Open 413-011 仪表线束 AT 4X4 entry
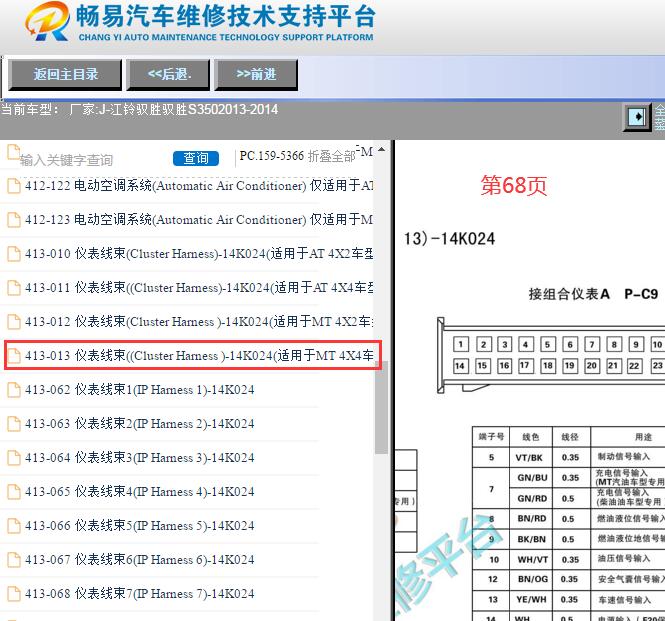The width and height of the screenshot is (665, 621). (x=199, y=288)
